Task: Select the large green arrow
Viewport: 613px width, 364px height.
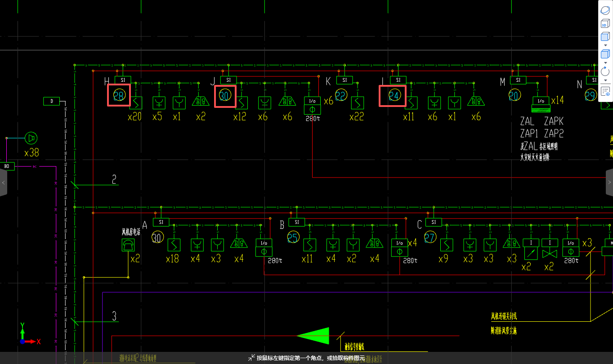Action: click(313, 336)
